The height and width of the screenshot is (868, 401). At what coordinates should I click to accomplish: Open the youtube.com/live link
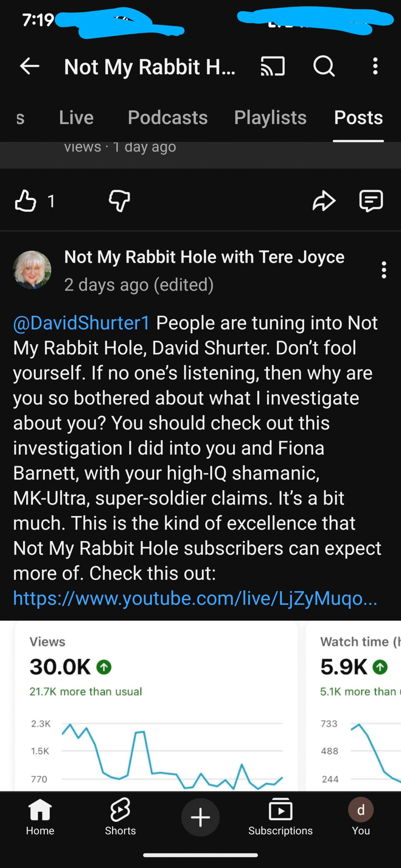[x=195, y=598]
